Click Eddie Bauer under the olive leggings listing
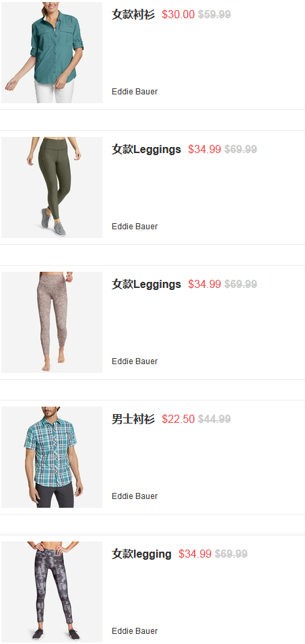Image resolution: width=305 pixels, height=644 pixels. [135, 227]
